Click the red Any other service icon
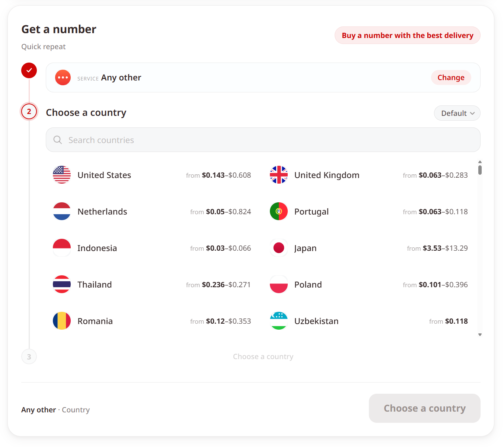Viewport: 504px width, 447px height. point(63,77)
